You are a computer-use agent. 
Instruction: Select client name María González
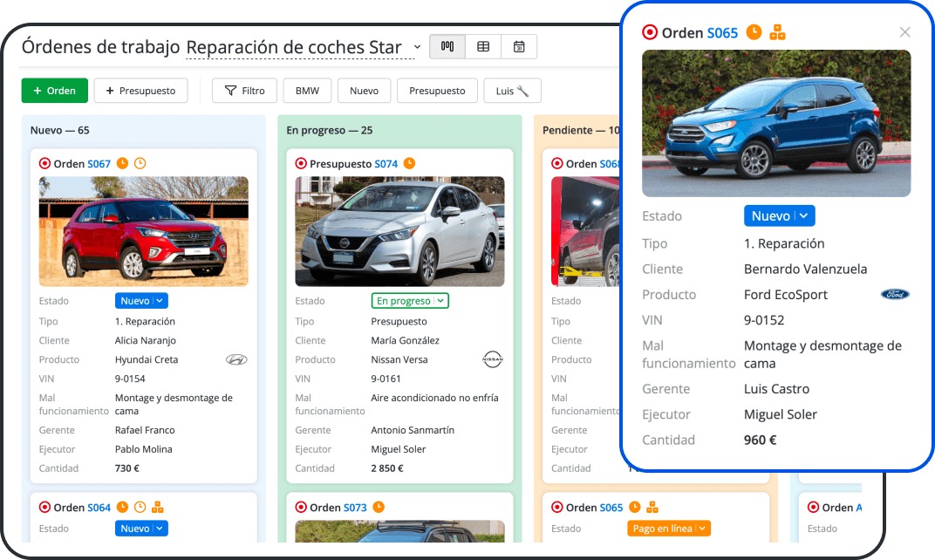405,340
